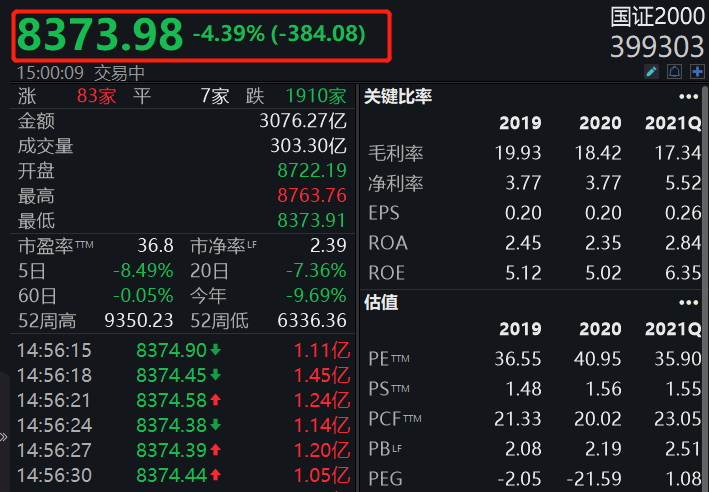Screen dimensions: 709x492
Task: Click the 1910家 declining count
Action: tap(316, 96)
